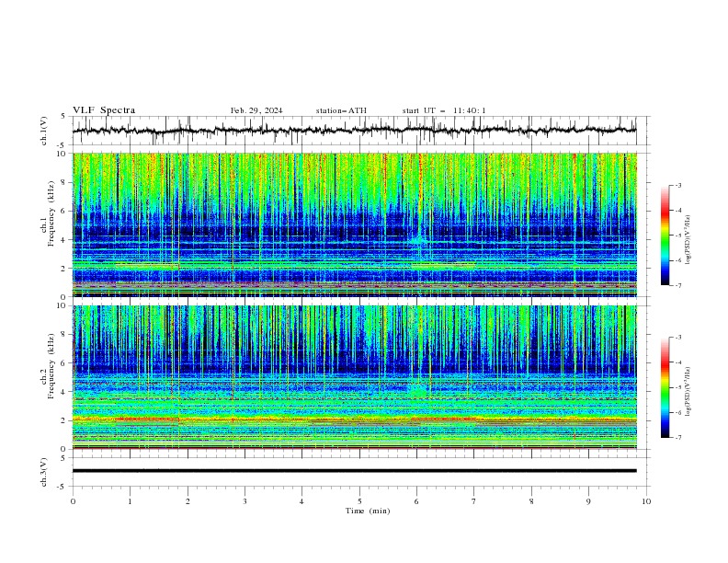728x563 pixels.
Task: Click the ch.1 color bar legend
Action: (665, 236)
